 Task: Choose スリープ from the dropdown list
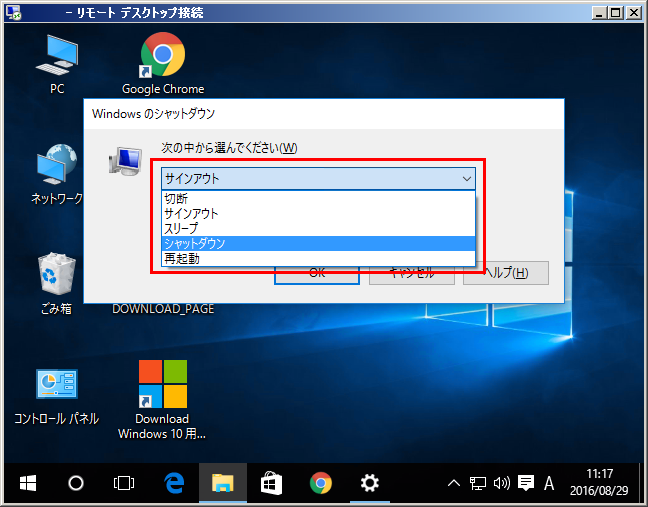coord(181,228)
